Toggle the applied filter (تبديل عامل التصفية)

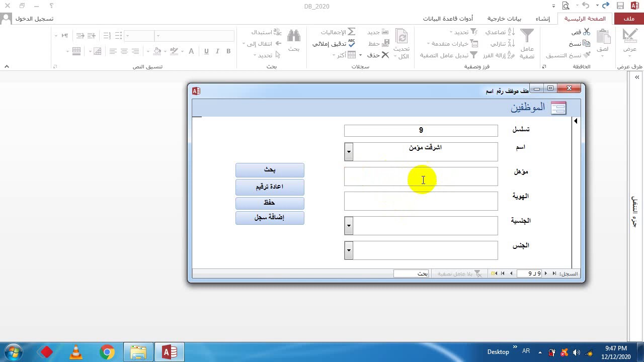(x=449, y=55)
